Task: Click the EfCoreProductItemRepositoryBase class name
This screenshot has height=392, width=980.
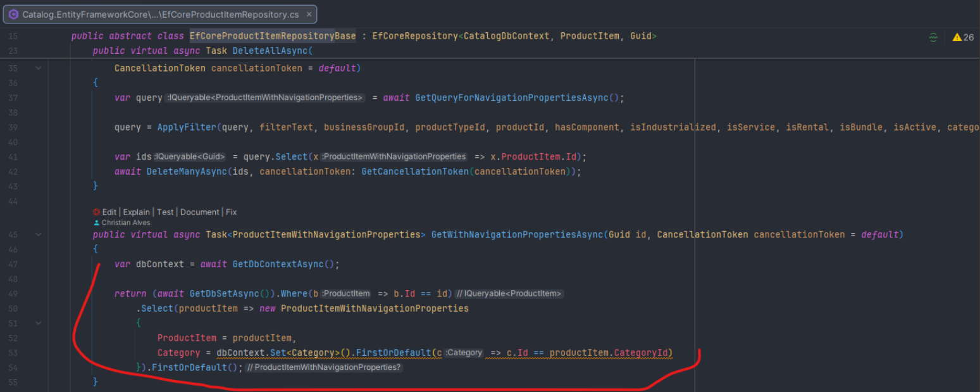Action: point(273,36)
